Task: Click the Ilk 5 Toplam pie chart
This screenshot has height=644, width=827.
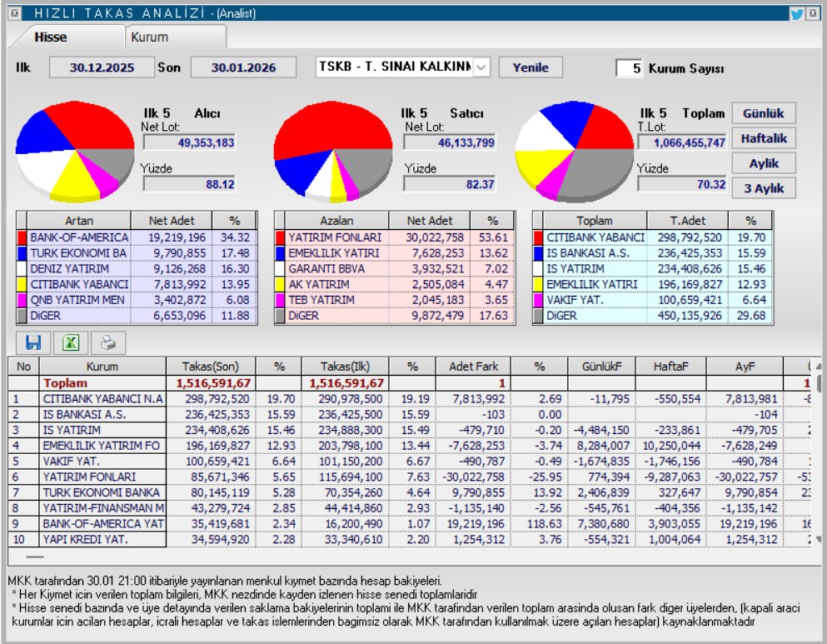Action: click(575, 152)
